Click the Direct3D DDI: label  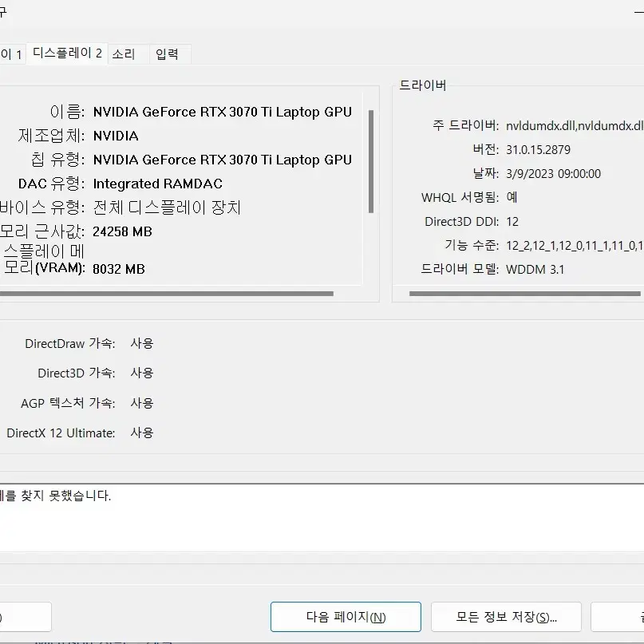coord(461,222)
